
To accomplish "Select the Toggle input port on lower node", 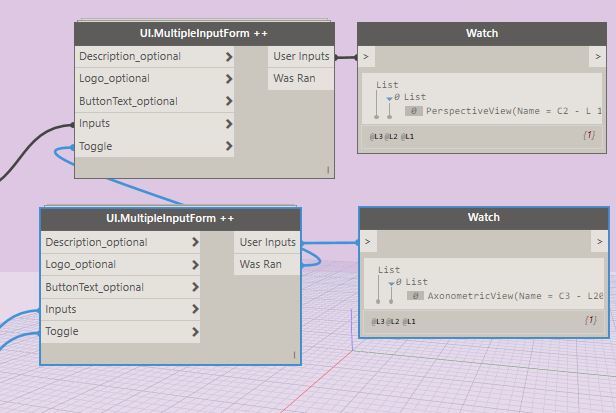I will pos(62,332).
